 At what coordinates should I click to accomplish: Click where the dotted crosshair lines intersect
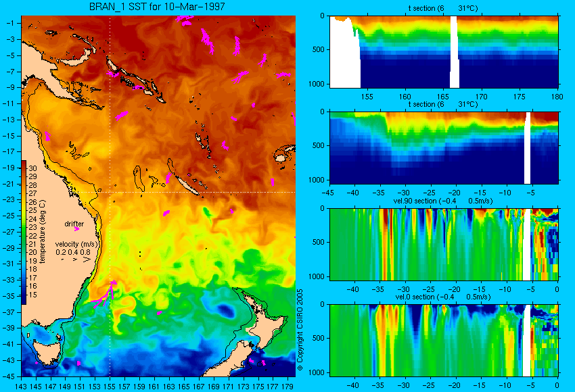[x=110, y=192]
